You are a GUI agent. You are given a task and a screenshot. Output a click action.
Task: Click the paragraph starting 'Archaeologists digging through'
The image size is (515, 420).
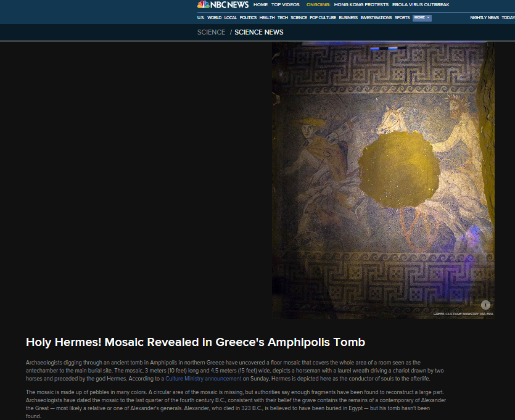coord(235,371)
